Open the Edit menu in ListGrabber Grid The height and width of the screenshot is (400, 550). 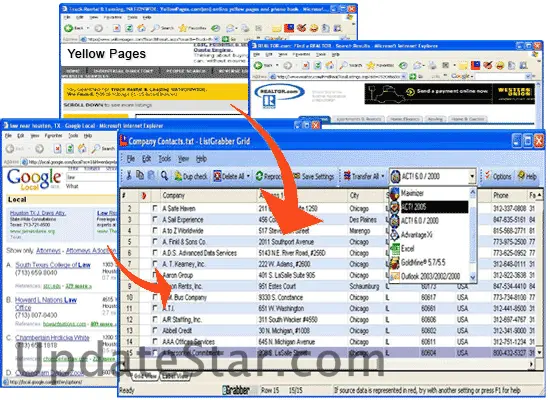[146, 159]
